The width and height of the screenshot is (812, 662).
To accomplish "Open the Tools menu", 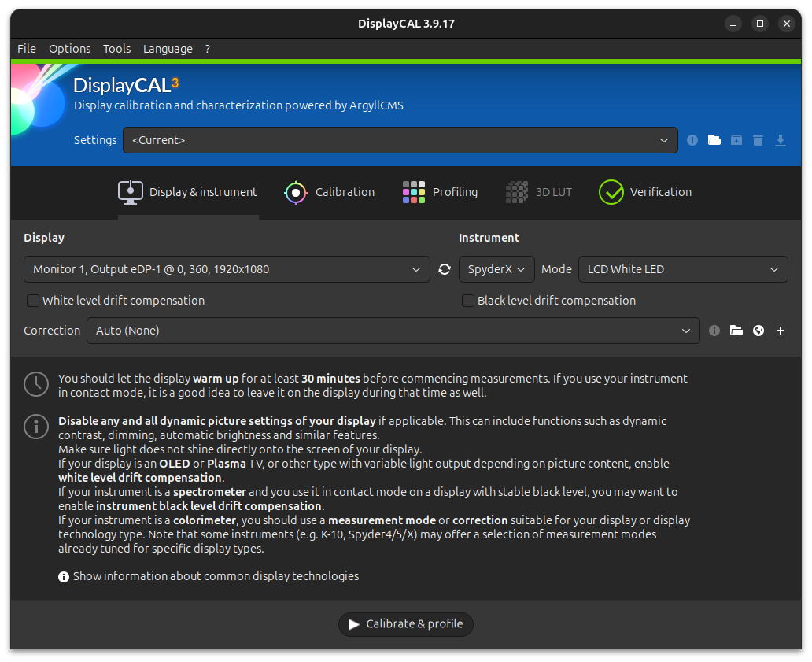I will 116,49.
